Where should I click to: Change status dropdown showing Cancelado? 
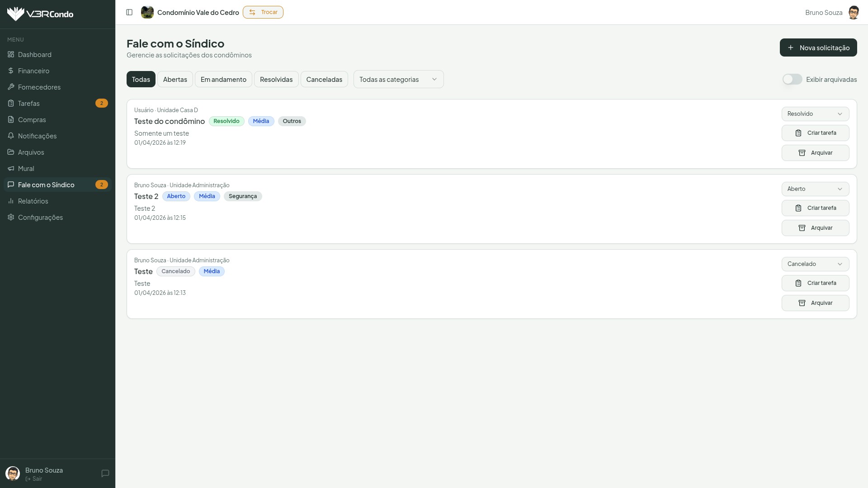click(815, 264)
